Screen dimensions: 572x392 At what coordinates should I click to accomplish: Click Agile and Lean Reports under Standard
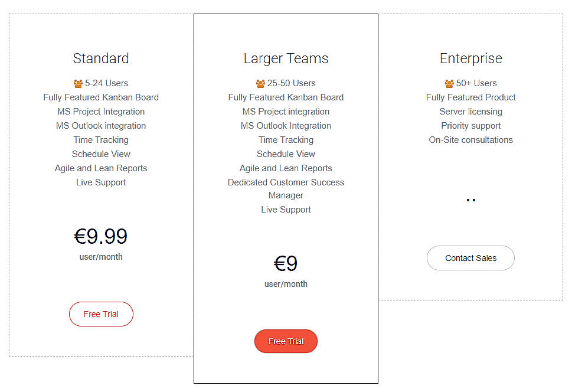pyautogui.click(x=101, y=168)
